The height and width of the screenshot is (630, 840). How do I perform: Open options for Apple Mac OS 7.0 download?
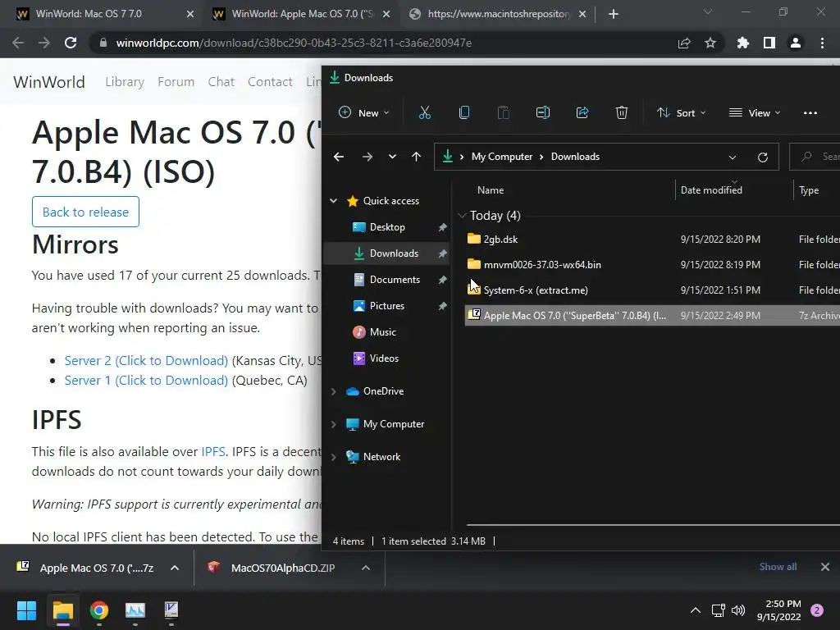coord(175,568)
